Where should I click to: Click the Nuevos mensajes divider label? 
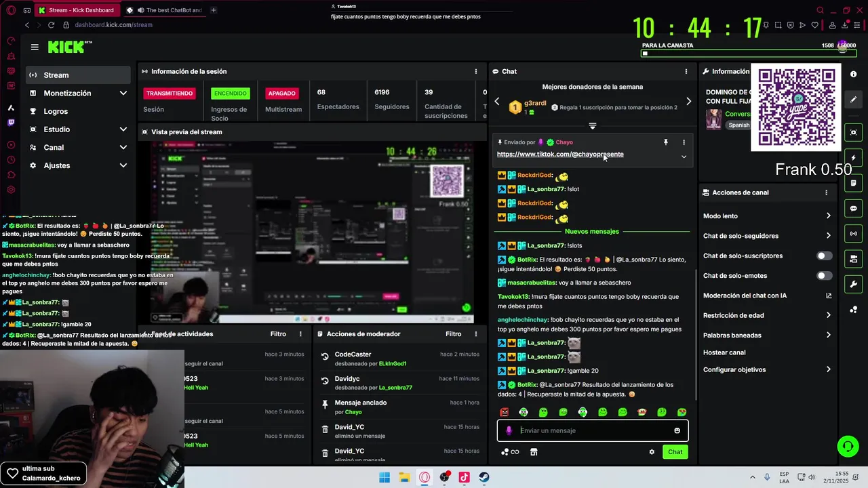592,231
